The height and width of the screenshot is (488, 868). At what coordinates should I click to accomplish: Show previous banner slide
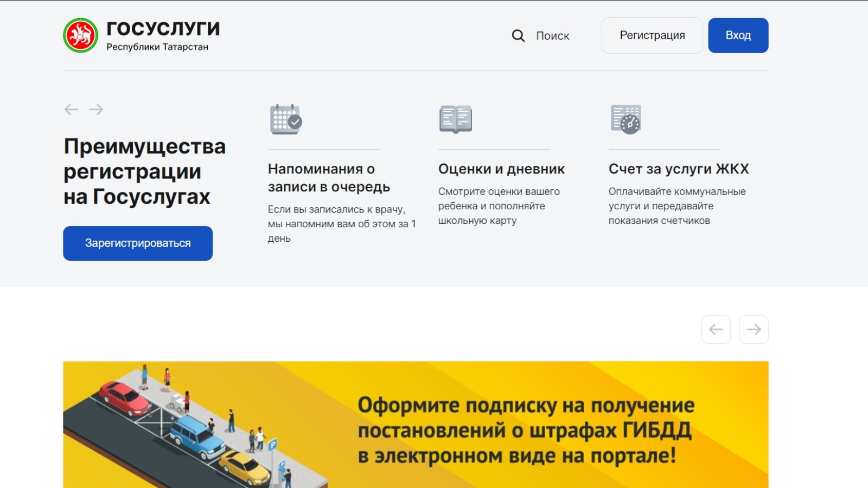pos(716,329)
